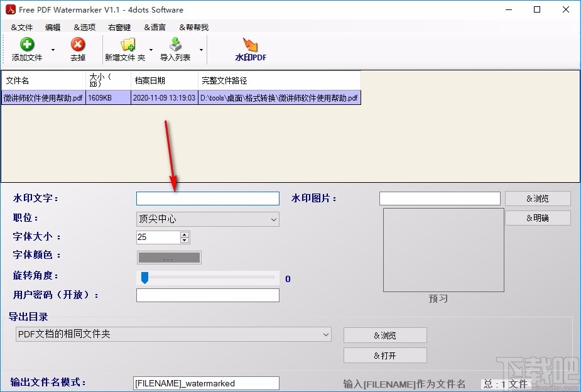
Task: Click the 旋转角度 rotation slider thumb
Action: [x=144, y=278]
